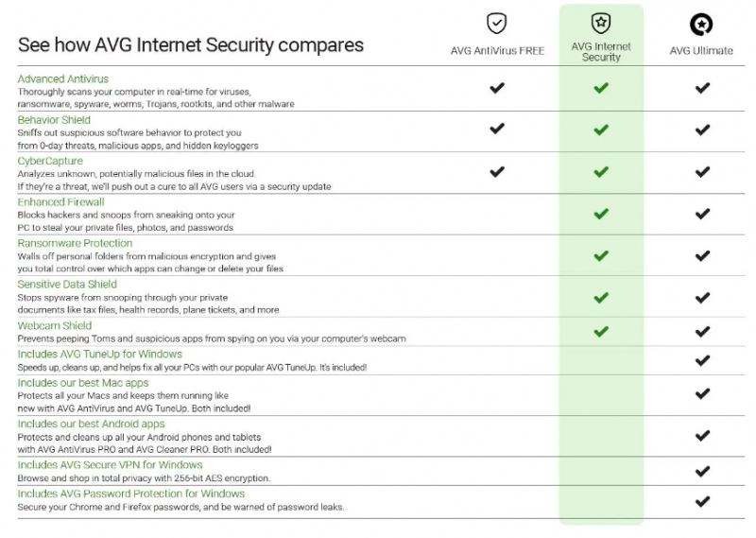Select the AVG AntiVirus FREE column label
Image resolution: width=756 pixels, height=538 pixels.
pos(497,51)
